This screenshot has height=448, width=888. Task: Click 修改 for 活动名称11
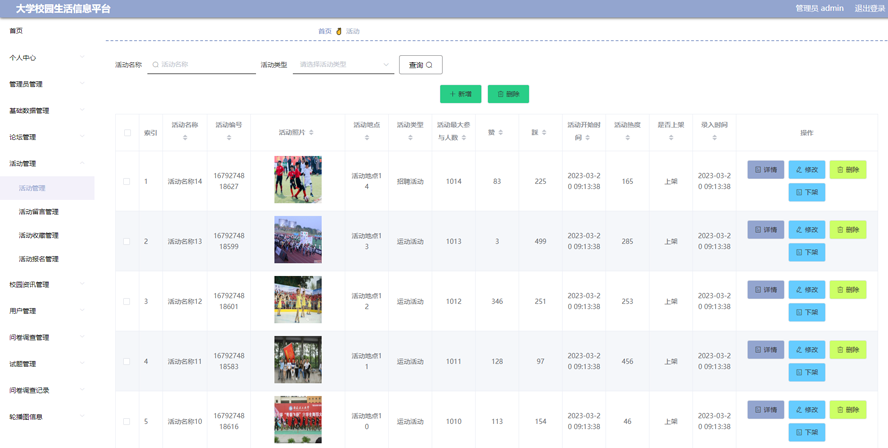pyautogui.click(x=807, y=349)
